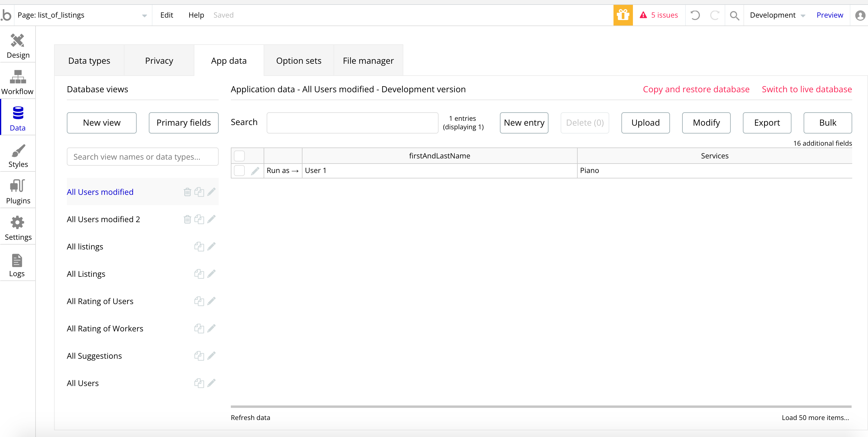Open the Design tab in the sidebar

click(x=18, y=46)
